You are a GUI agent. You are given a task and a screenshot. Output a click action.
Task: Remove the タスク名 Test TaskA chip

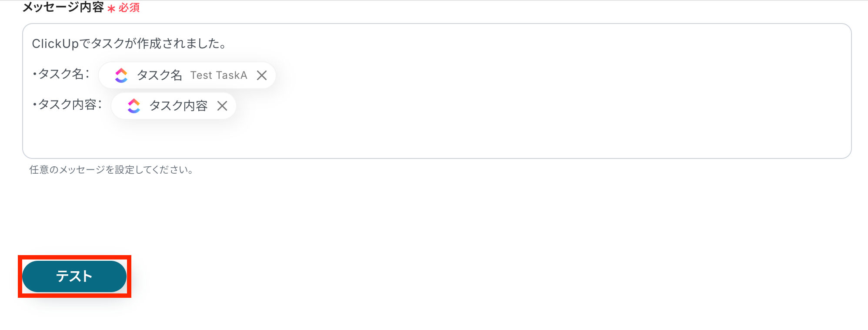(262, 75)
